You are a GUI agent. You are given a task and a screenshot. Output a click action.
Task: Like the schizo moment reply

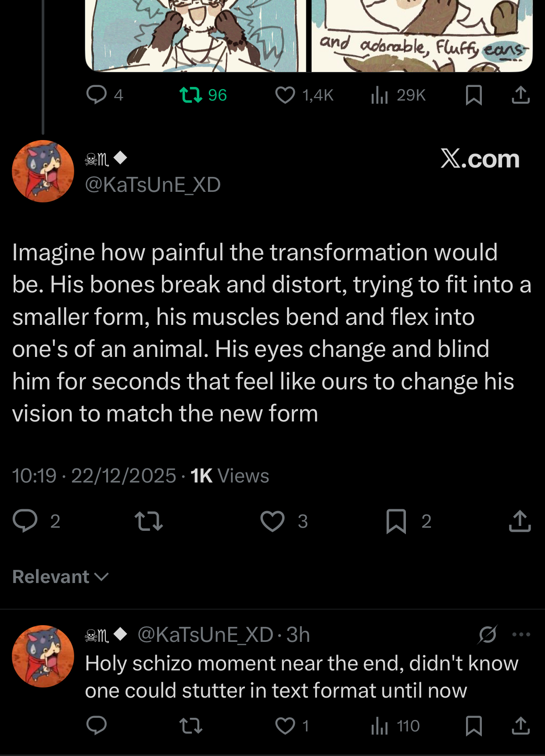point(285,726)
